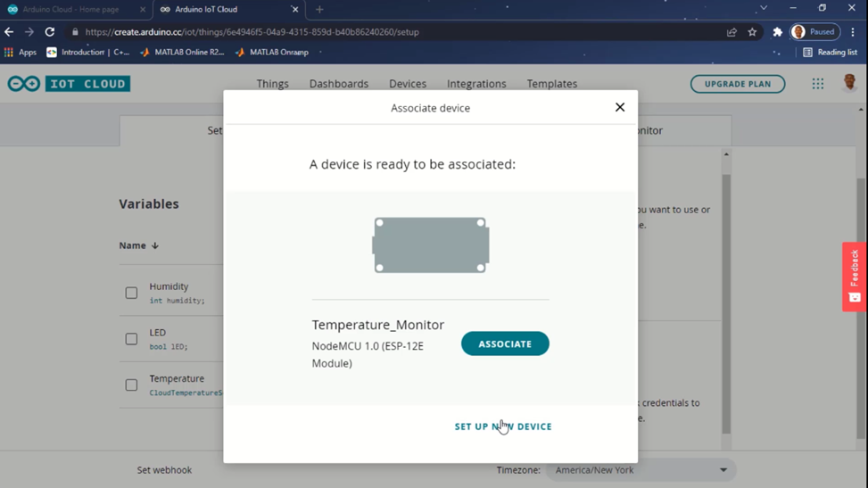Image resolution: width=868 pixels, height=488 pixels.
Task: Click the Set webhook link
Action: click(x=164, y=470)
